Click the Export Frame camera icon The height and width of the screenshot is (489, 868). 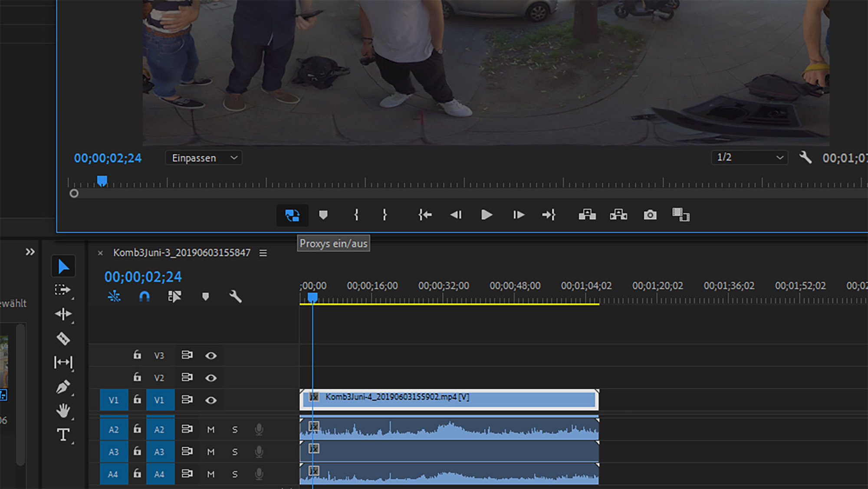[x=650, y=215]
